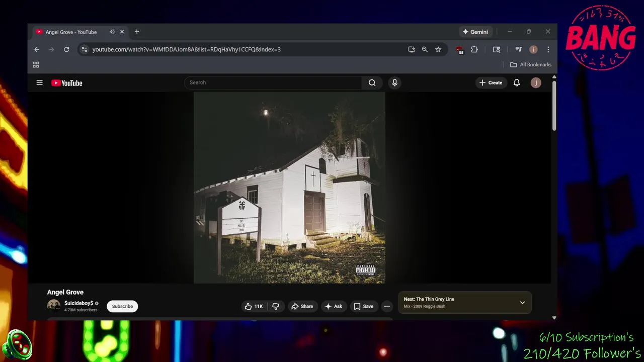Click the megaphone icon in desktop corner

17,345
